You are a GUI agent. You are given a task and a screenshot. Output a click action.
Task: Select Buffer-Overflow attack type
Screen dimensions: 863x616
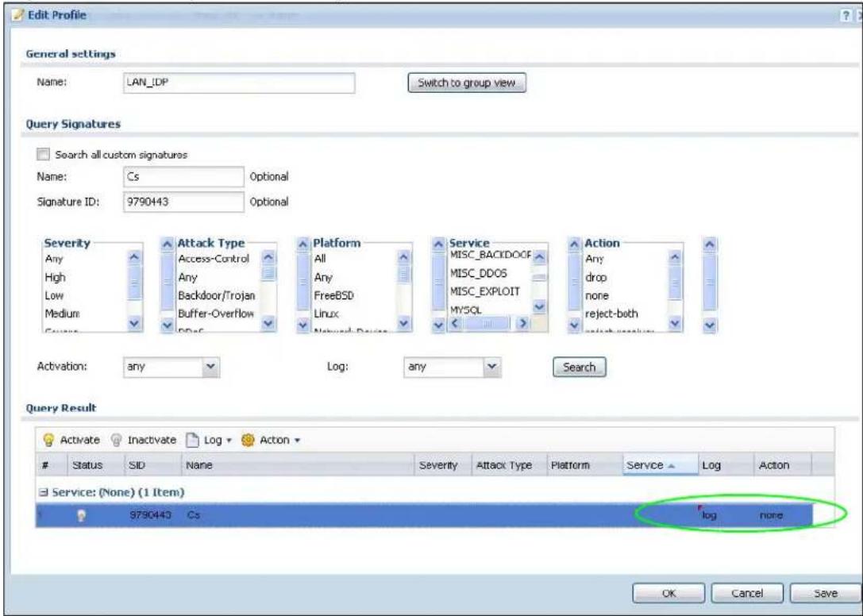click(216, 314)
